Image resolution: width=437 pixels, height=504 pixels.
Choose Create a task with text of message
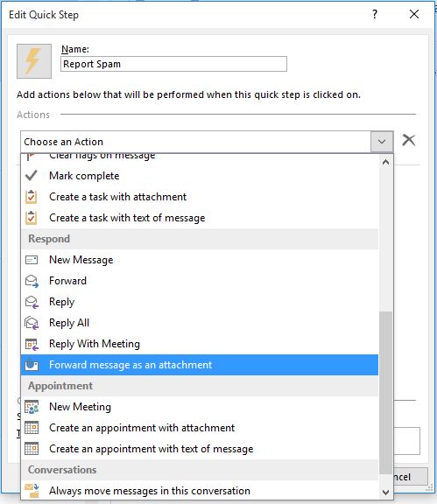tap(200, 218)
